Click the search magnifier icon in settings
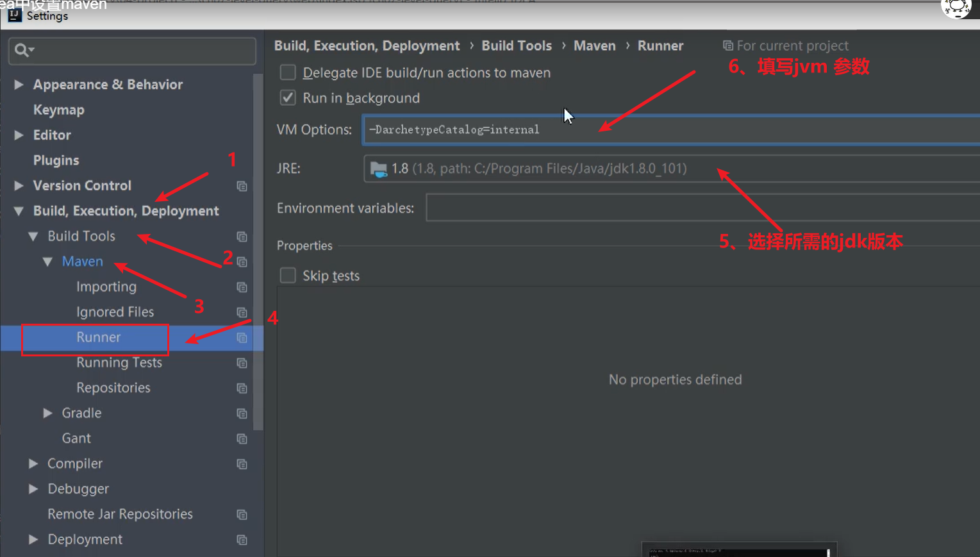 pyautogui.click(x=22, y=50)
